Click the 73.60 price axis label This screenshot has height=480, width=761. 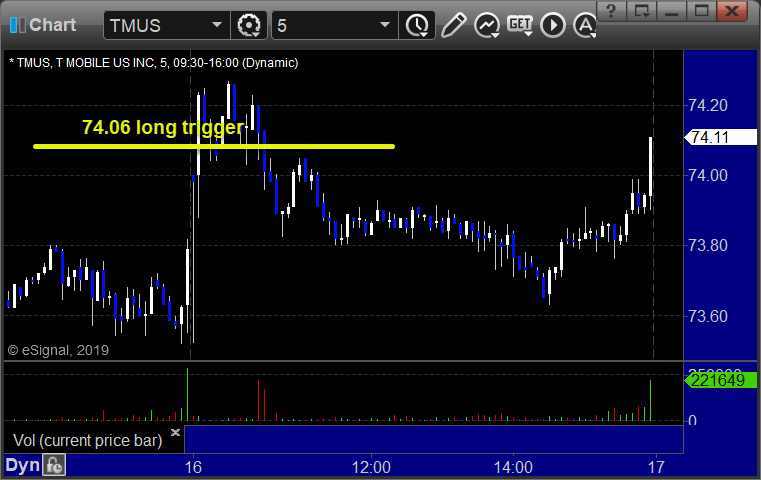(x=709, y=316)
